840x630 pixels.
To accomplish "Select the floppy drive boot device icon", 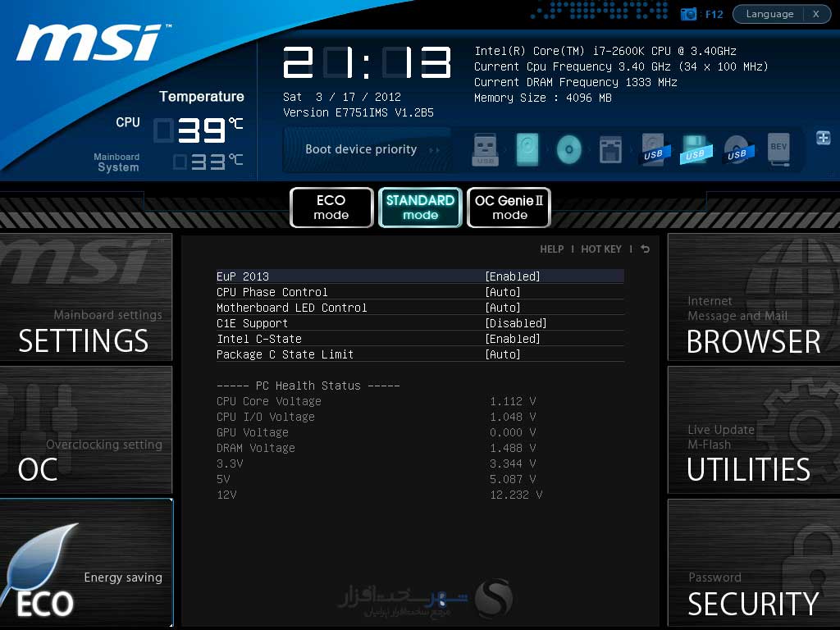I will pos(610,149).
